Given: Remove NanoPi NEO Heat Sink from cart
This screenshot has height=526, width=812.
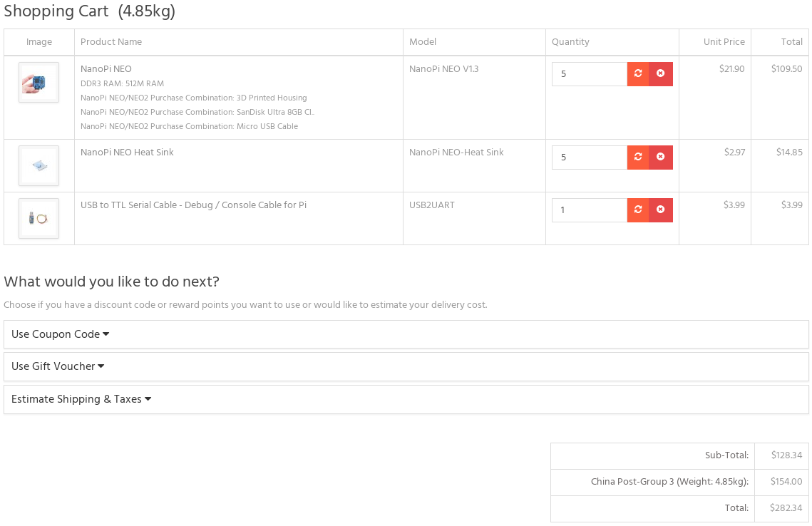Looking at the screenshot, I should point(661,158).
